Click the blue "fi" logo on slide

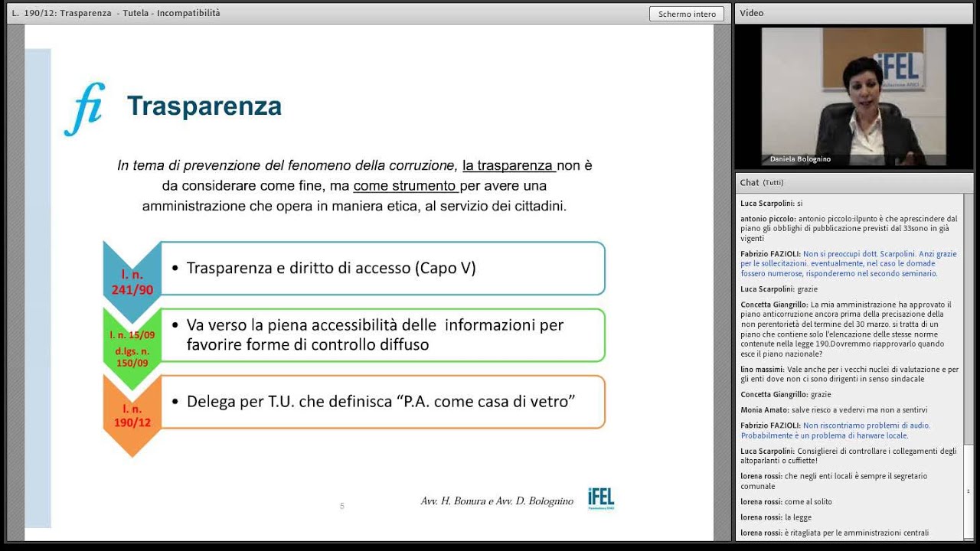click(x=84, y=109)
